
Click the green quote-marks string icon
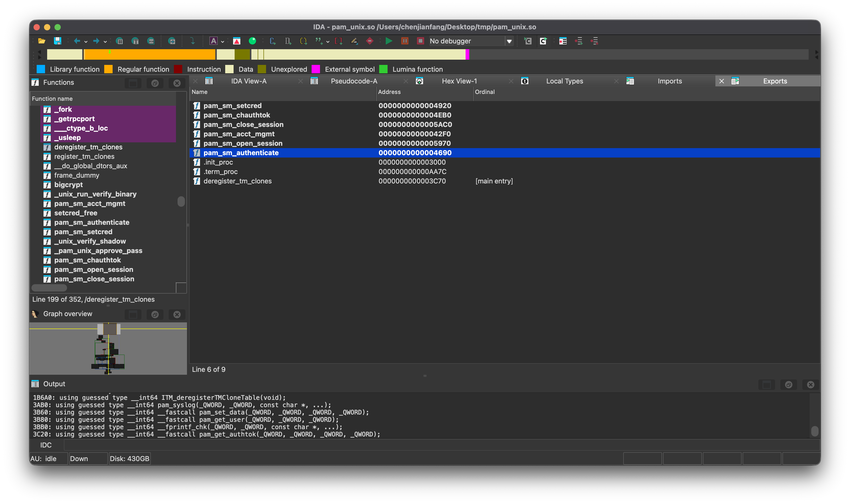[x=318, y=41]
